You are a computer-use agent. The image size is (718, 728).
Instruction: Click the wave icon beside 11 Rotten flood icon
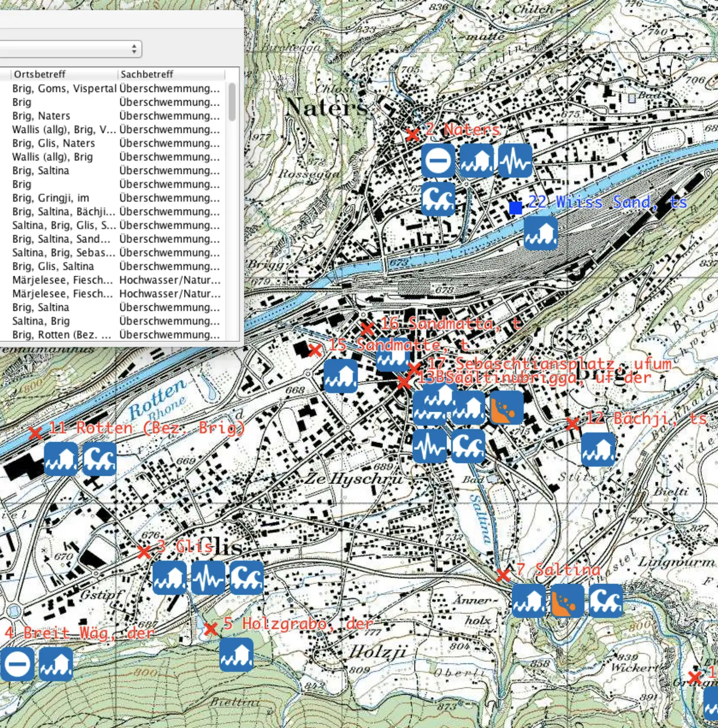(99, 459)
